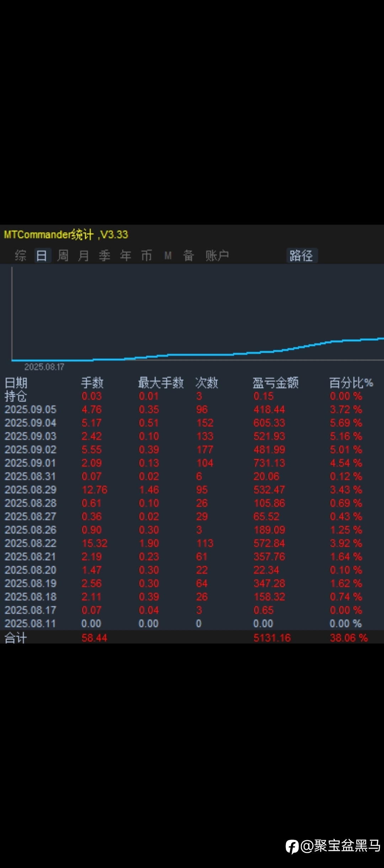Click percentage value 5.69 %
This screenshot has width=384, height=868.
(x=346, y=423)
